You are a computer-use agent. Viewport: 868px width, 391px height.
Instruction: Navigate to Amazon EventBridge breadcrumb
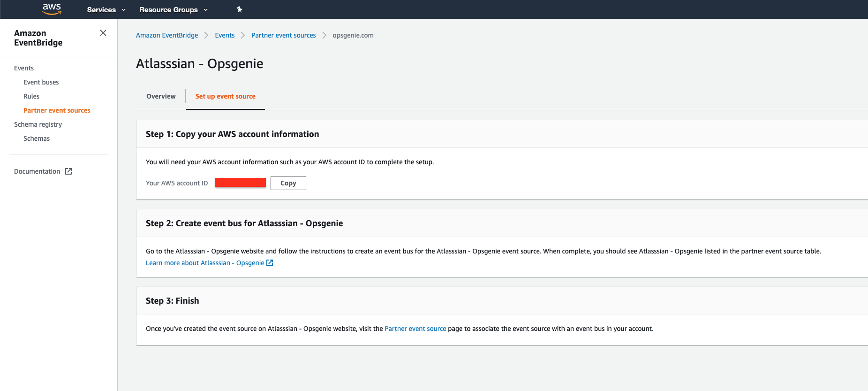pos(167,35)
